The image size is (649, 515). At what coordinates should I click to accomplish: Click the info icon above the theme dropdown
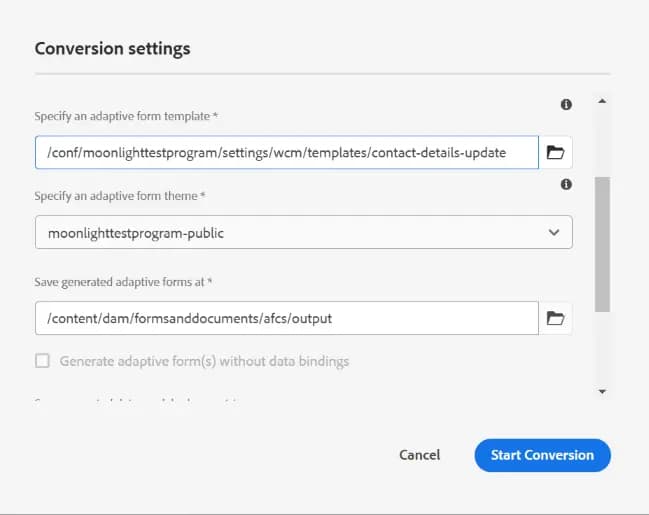[x=566, y=184]
